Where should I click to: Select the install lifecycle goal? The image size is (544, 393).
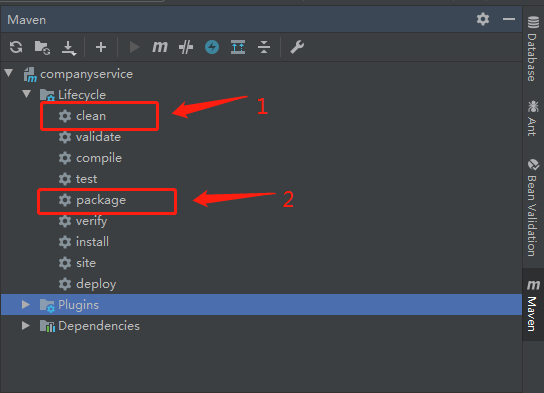[x=92, y=242]
